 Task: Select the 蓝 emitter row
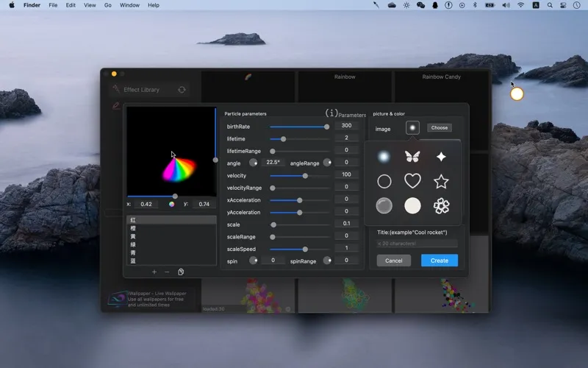pos(171,261)
